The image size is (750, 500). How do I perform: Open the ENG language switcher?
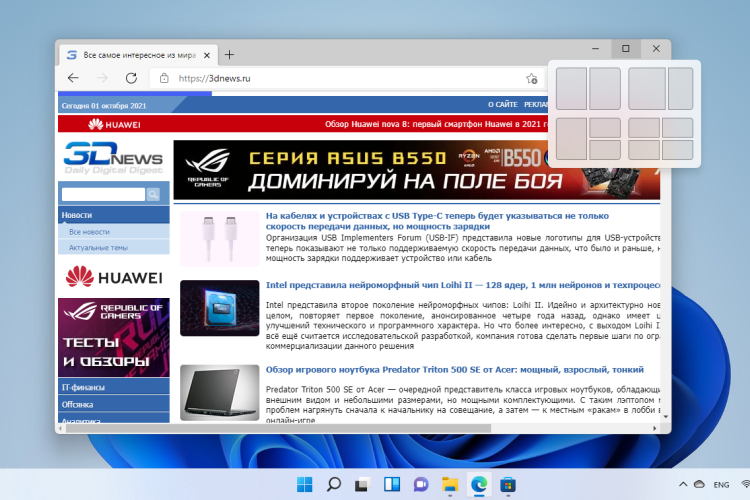click(720, 485)
